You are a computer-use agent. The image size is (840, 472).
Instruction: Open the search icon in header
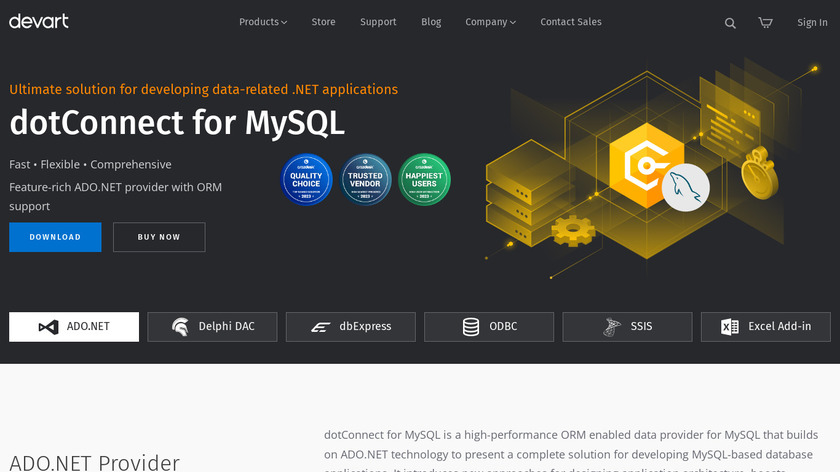730,23
